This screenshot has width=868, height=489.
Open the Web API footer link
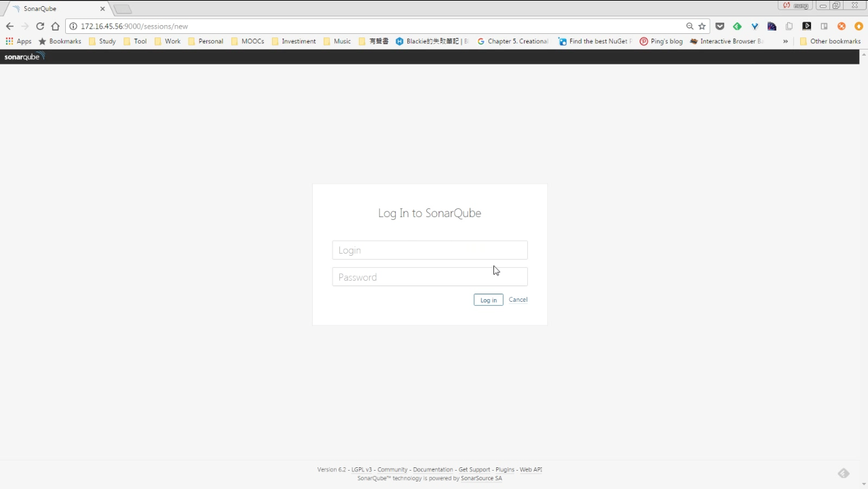pyautogui.click(x=531, y=469)
